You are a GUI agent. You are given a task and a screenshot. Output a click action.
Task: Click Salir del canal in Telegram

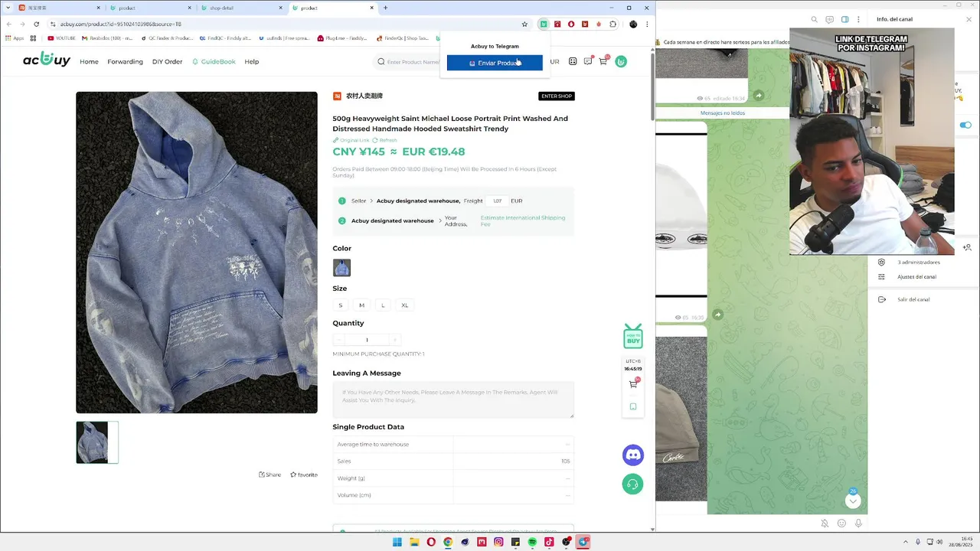coord(913,299)
